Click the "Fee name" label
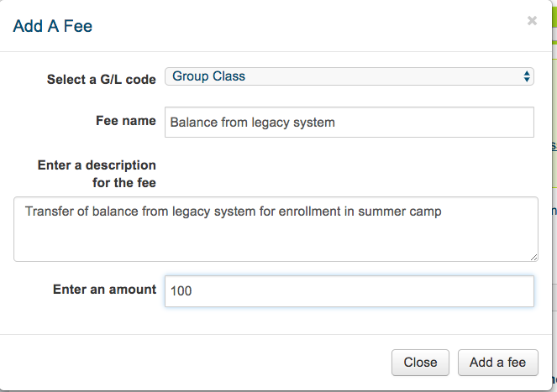This screenshot has height=392, width=557. (126, 121)
